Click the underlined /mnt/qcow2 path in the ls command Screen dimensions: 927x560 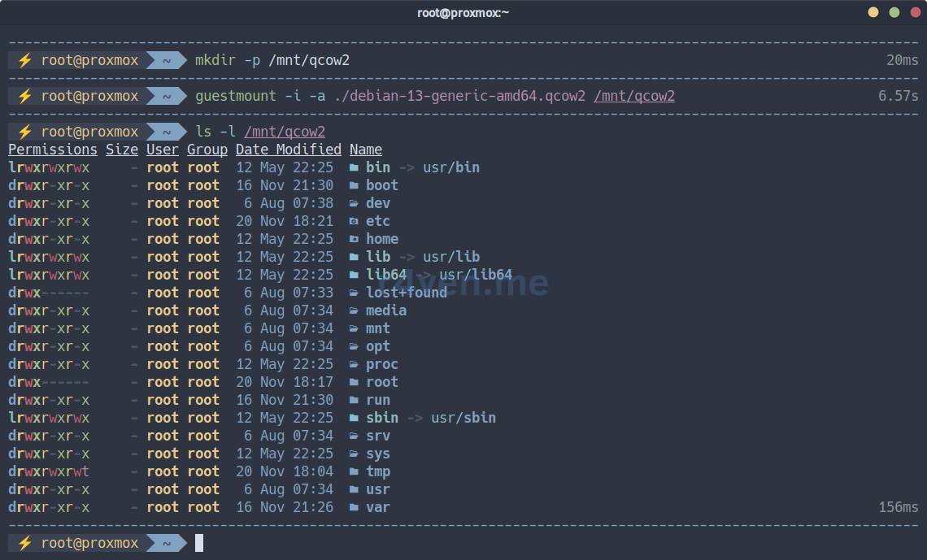tap(285, 132)
